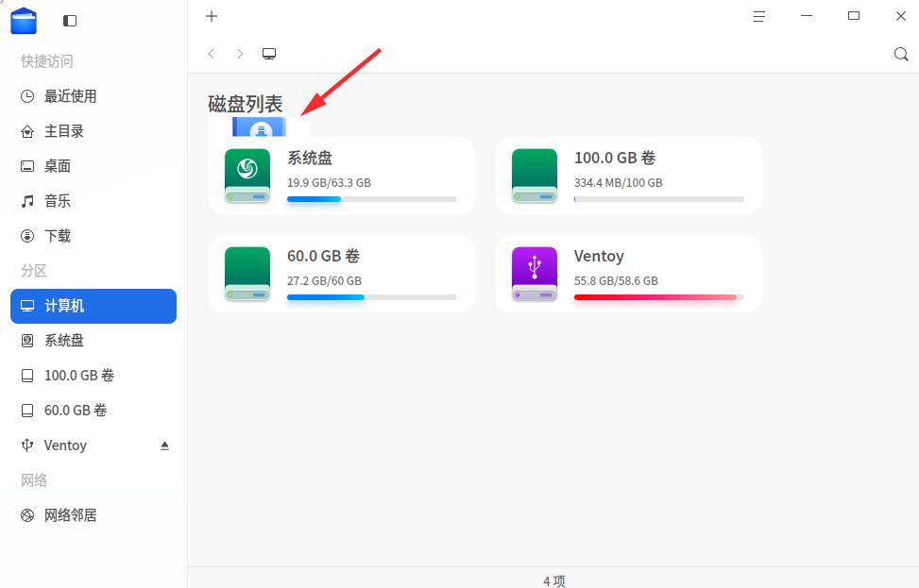Click the green 100.0 GB 卷 drive icon
Viewport: 919px width, 588px height.
pyautogui.click(x=535, y=176)
